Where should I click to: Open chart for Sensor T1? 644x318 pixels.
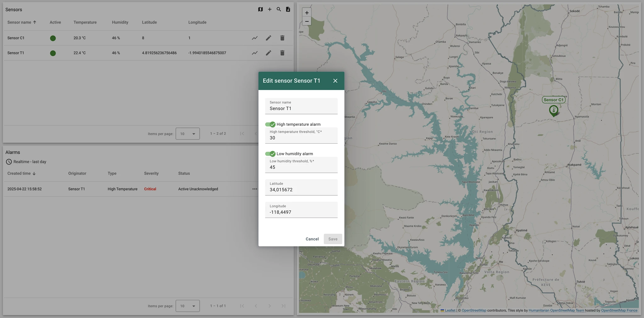(255, 53)
